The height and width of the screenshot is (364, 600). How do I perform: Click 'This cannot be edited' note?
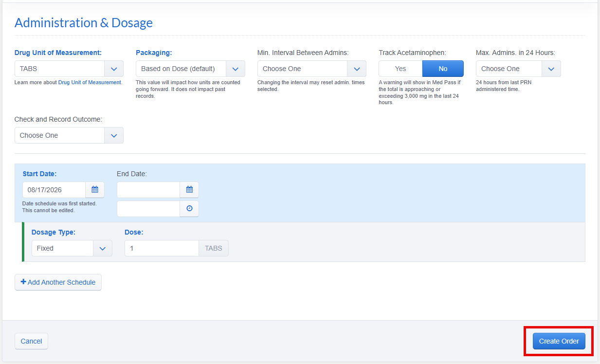pos(49,210)
